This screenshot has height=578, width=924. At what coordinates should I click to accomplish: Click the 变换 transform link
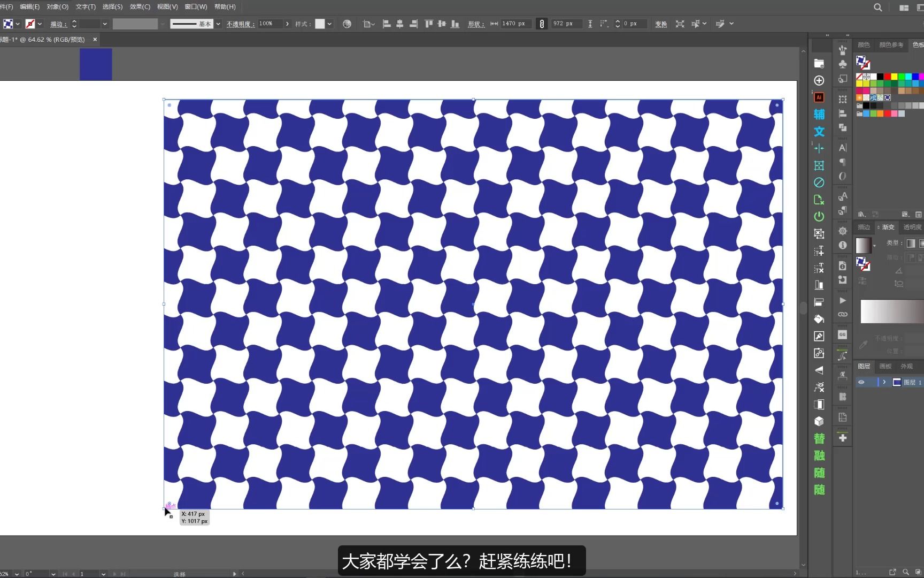[661, 24]
